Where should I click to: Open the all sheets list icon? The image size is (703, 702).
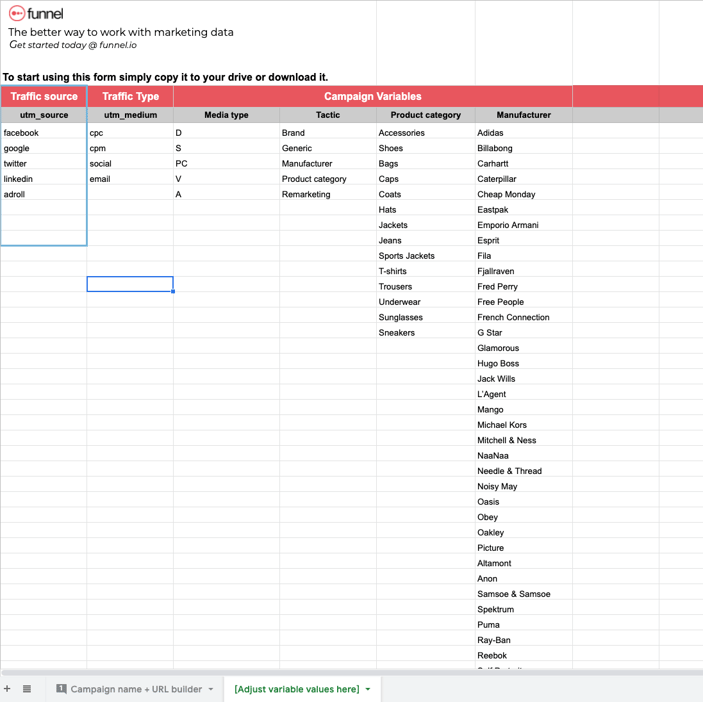coord(27,689)
